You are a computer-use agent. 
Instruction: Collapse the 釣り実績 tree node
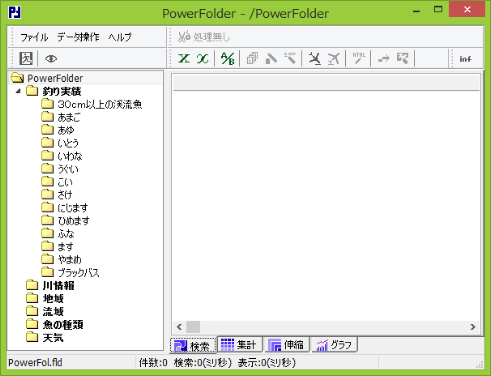[x=18, y=91]
